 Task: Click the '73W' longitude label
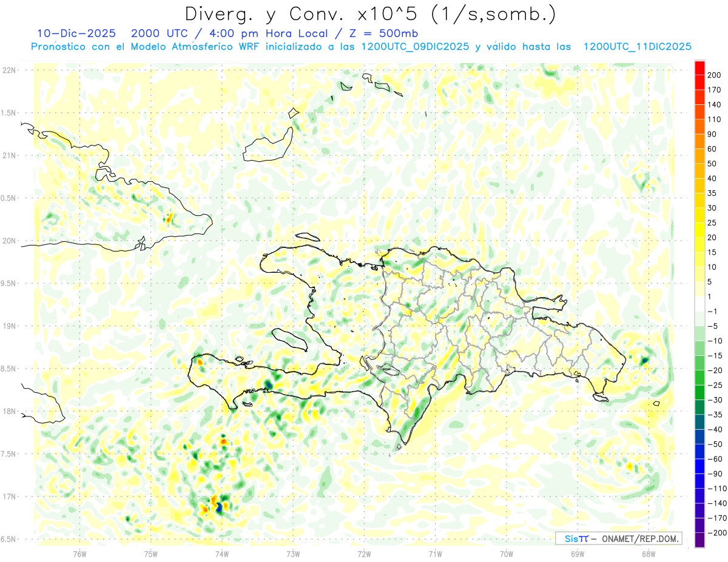(x=293, y=554)
